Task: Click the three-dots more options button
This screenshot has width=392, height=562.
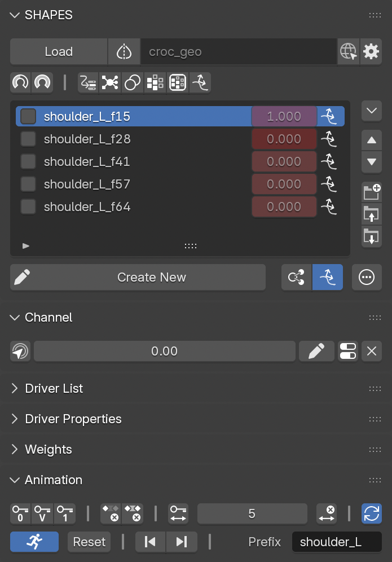Action: pyautogui.click(x=367, y=277)
